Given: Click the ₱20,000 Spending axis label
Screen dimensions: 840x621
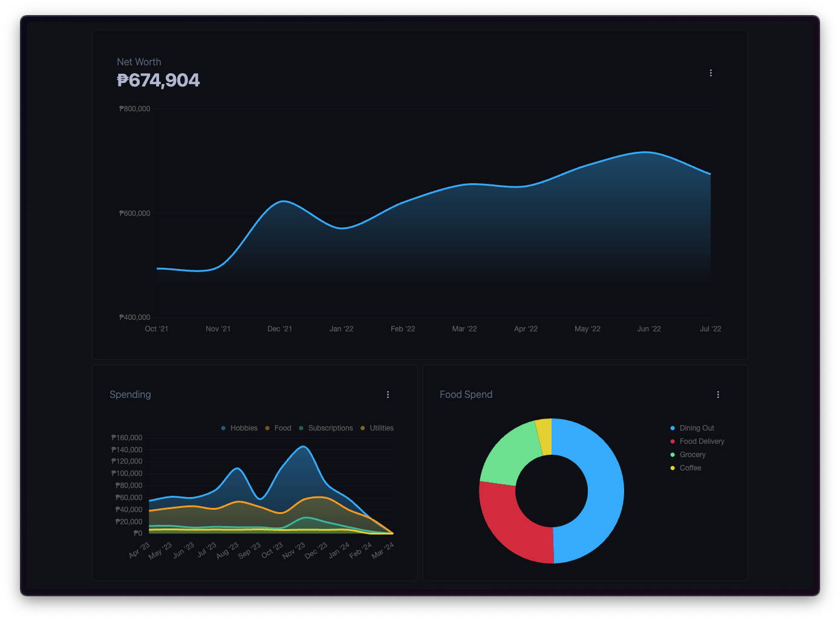Looking at the screenshot, I should [x=129, y=522].
